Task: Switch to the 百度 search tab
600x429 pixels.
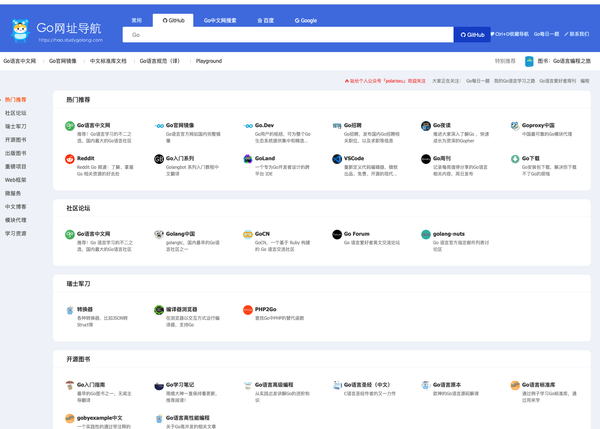Action: click(265, 20)
